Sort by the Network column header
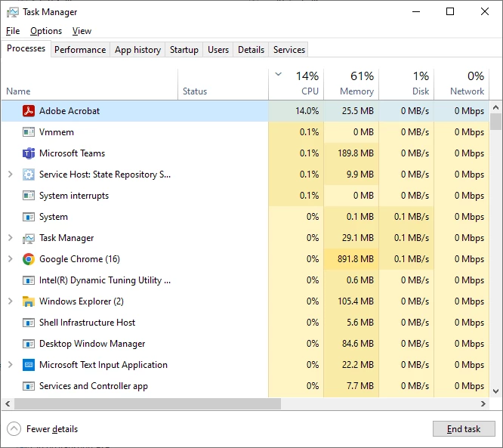 461,84
